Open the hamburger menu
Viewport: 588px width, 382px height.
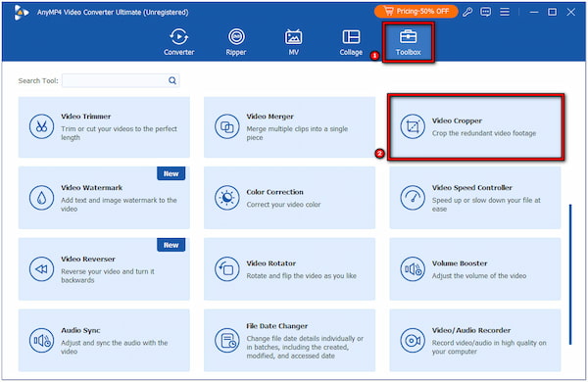(x=505, y=12)
